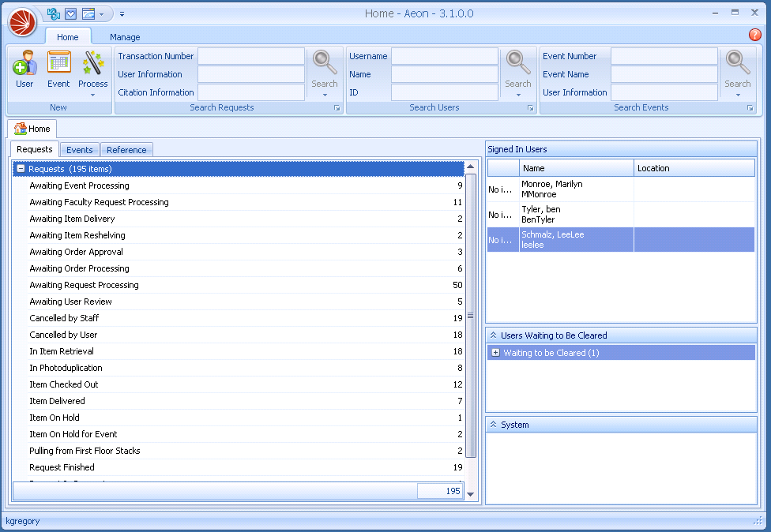Image resolution: width=771 pixels, height=532 pixels.
Task: Expand the Waiting to be Cleared (1) entry
Action: click(496, 353)
